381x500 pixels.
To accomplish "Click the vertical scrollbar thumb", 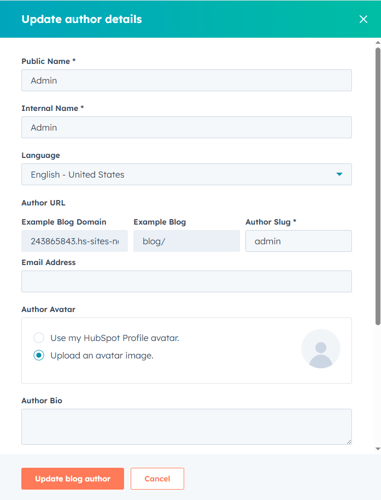I will point(378,186).
